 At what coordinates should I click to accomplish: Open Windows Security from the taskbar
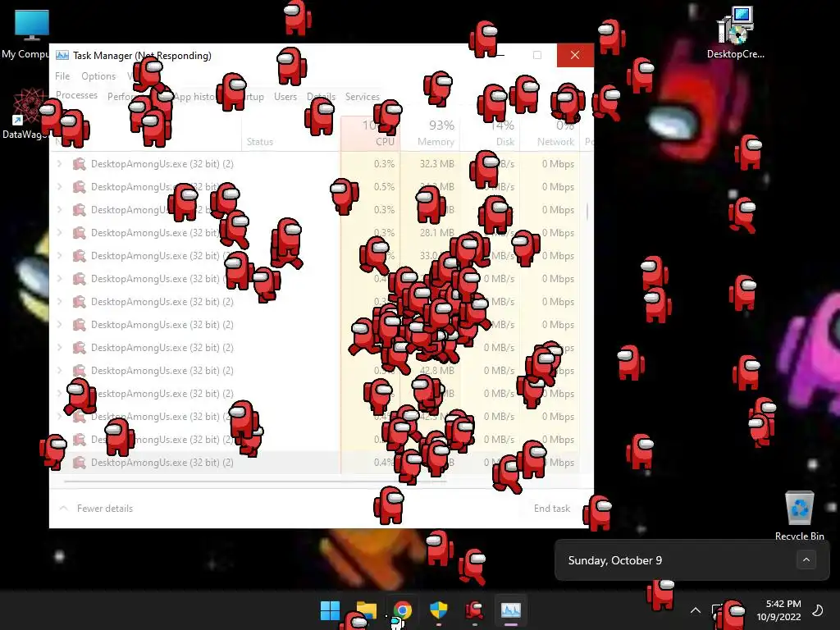point(438,610)
